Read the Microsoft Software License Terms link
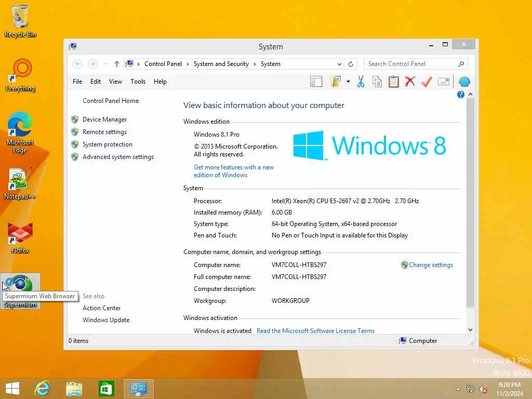 tap(315, 331)
